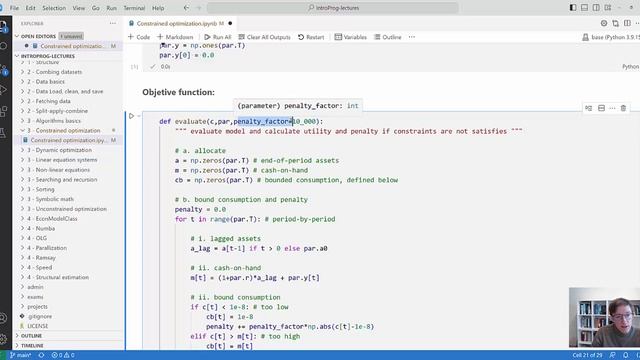Open Source Control view in activity bar
This screenshot has width=640, height=360.
pyautogui.click(x=3, y=70)
